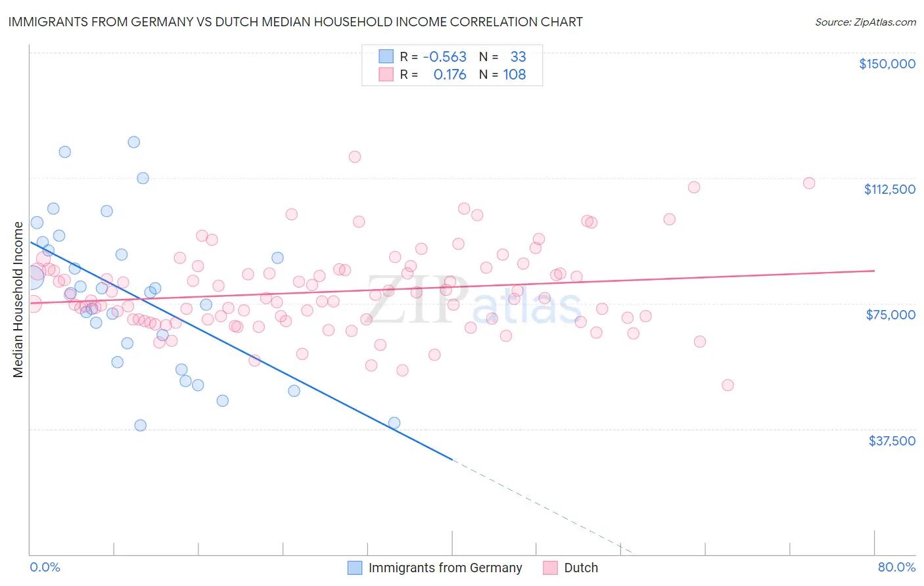Screen dimensions: 924x586
Task: Click the blue swatch beside R = -0.563
Action: click(386, 56)
